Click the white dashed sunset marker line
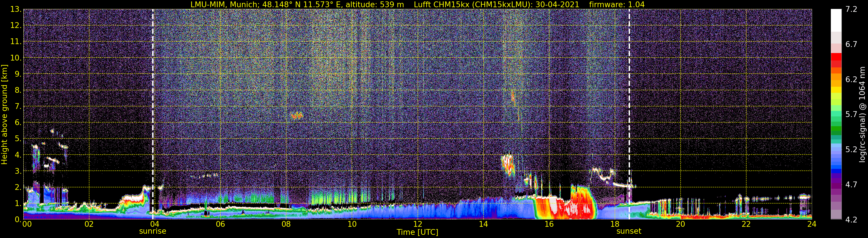The image size is (868, 238). click(629, 114)
